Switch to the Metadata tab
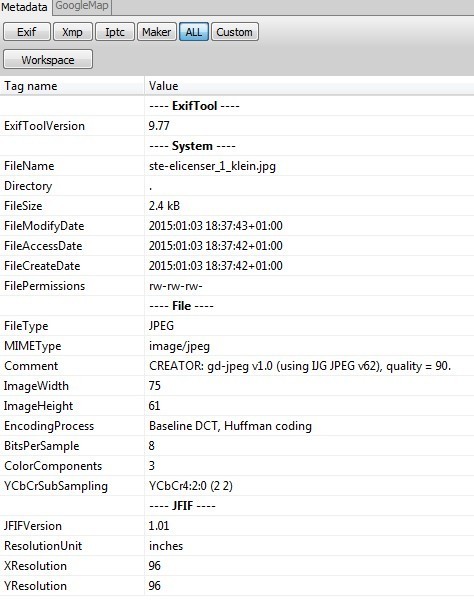Image resolution: width=474 pixels, height=605 pixels. point(25,7)
